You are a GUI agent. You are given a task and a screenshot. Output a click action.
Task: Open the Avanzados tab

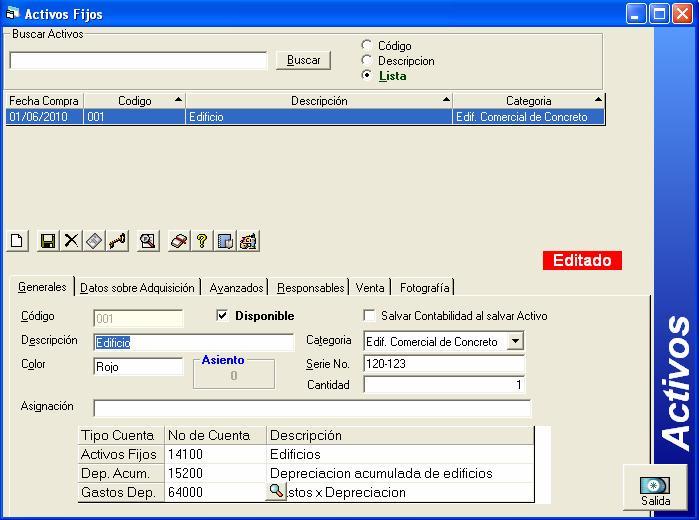point(236,288)
